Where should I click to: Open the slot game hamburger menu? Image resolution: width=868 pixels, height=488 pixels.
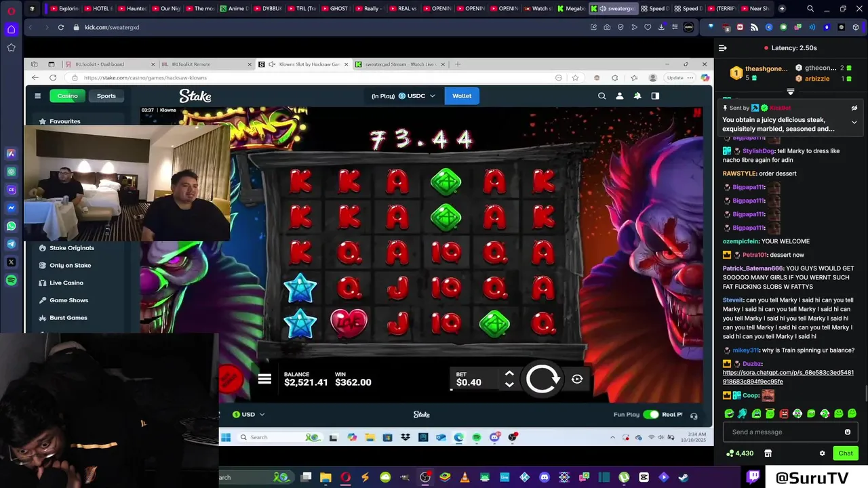264,380
